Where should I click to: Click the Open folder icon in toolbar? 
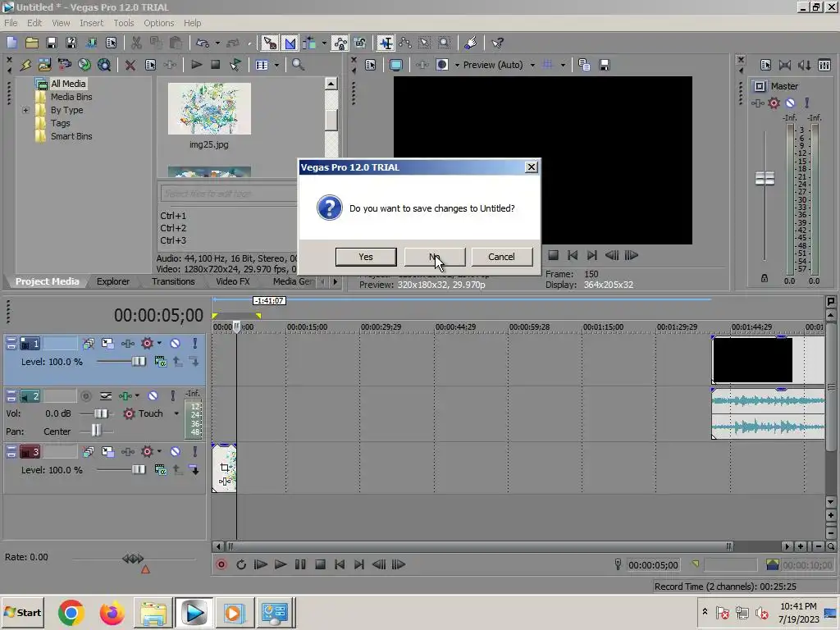click(32, 43)
